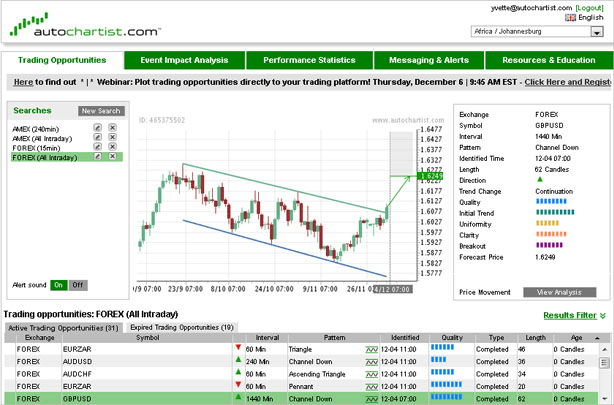
Task: Sort table by Interval column header
Action: [x=267, y=338]
